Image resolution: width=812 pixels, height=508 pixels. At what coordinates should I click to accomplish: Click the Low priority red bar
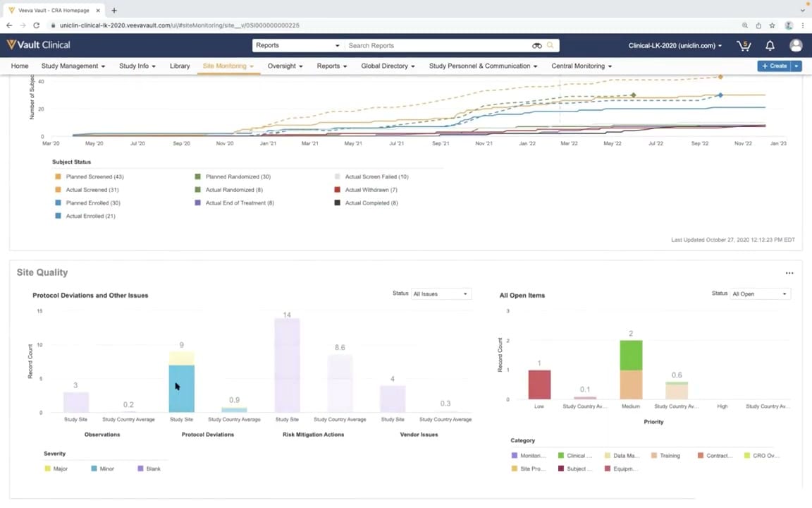coord(540,385)
